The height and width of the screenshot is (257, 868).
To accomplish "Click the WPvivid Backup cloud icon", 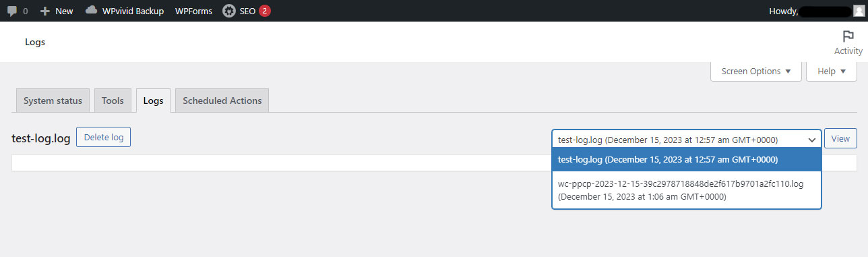I will click(92, 11).
